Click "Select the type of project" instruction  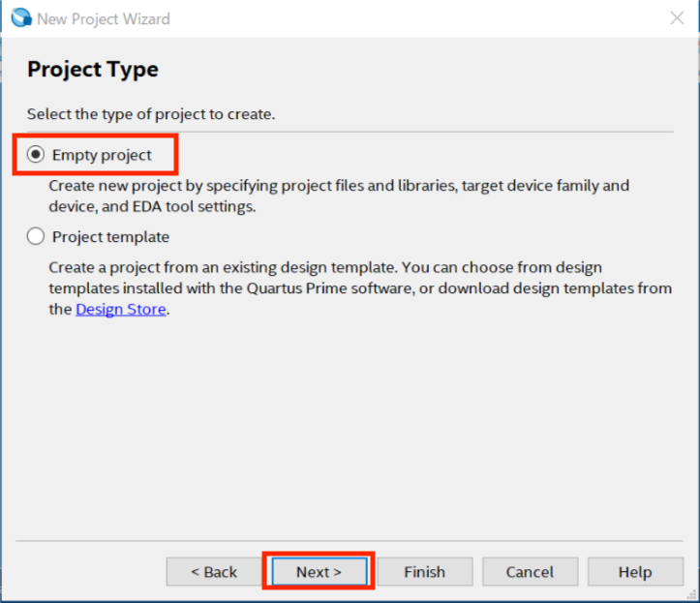tap(151, 114)
